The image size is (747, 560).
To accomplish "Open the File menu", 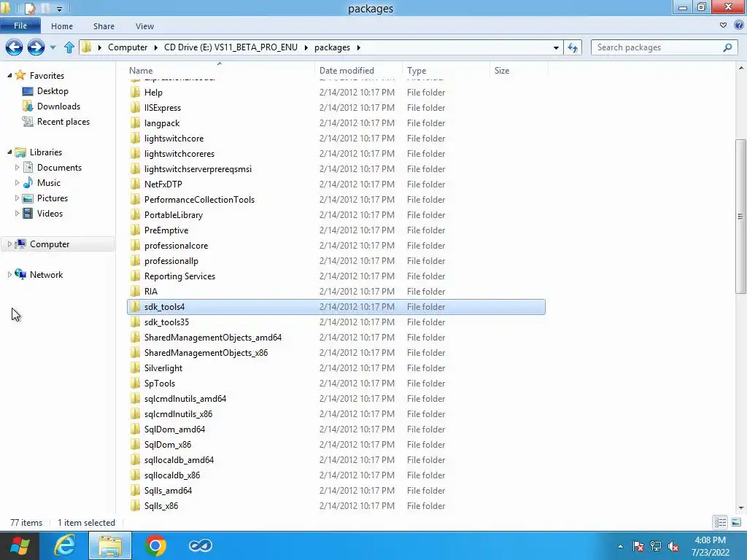I will coord(20,26).
